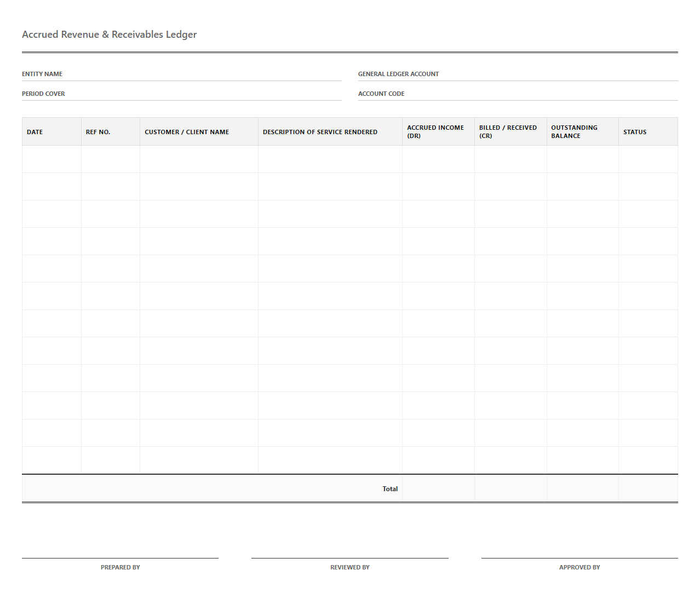700x593 pixels.
Task: Click the ACCOUNT CODE label
Action: 381,94
